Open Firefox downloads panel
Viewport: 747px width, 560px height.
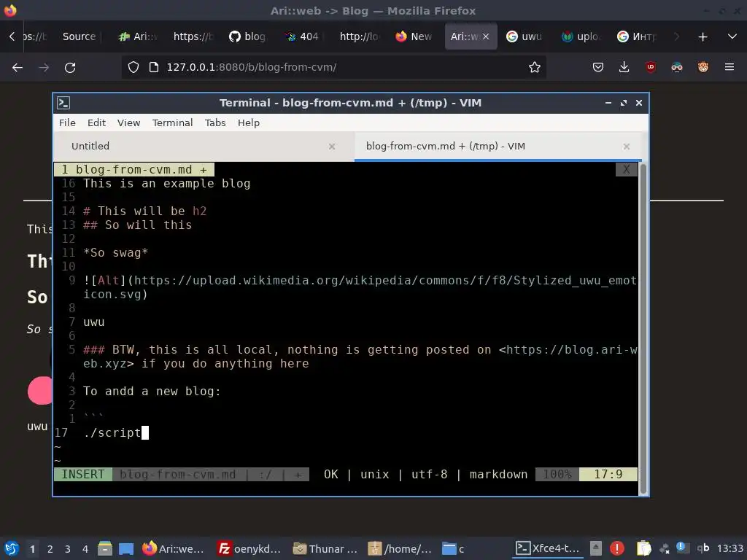click(x=624, y=67)
